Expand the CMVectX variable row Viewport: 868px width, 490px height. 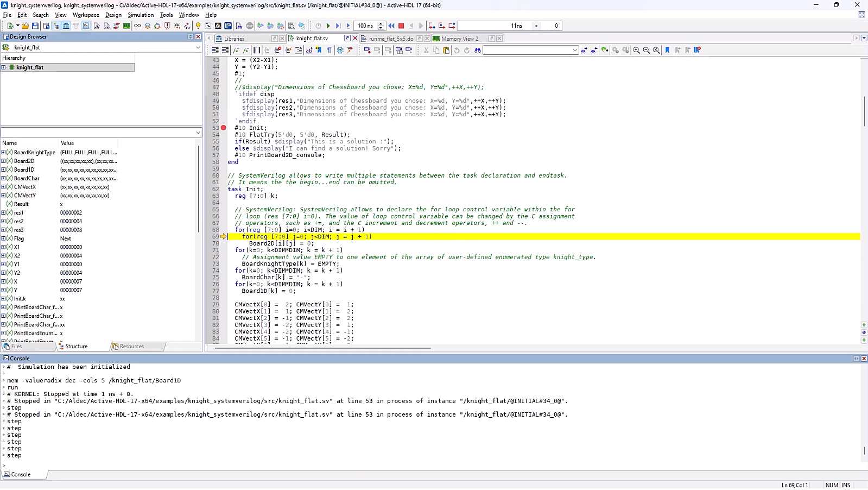(x=3, y=187)
